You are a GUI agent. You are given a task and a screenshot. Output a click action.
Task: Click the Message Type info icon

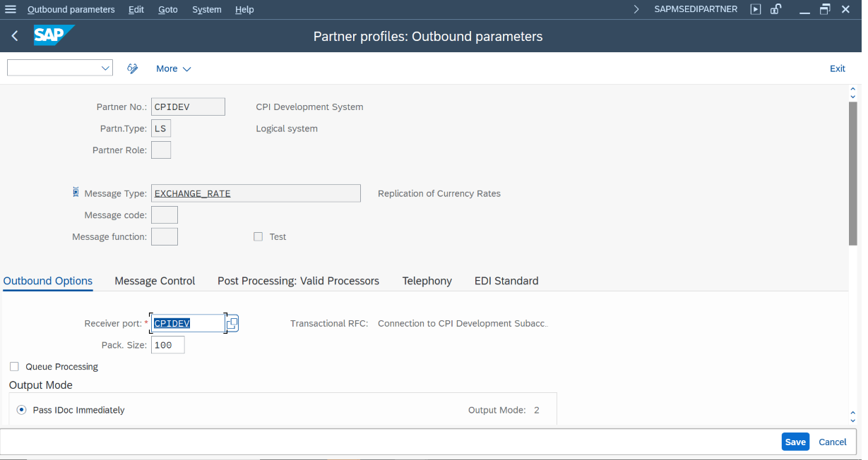pos(76,193)
